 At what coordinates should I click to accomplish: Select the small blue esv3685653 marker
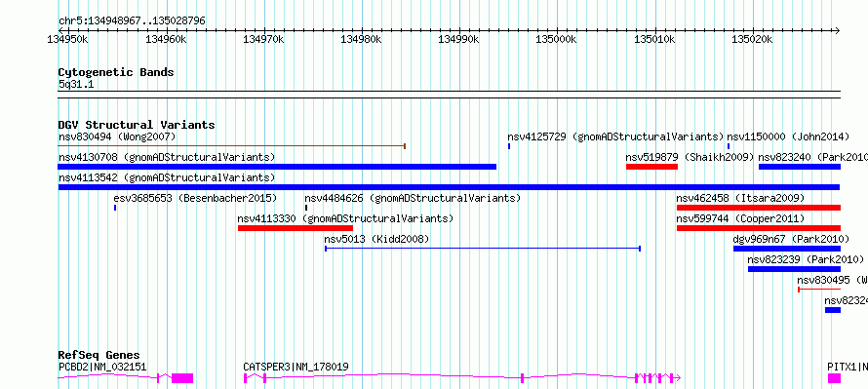coord(114,208)
